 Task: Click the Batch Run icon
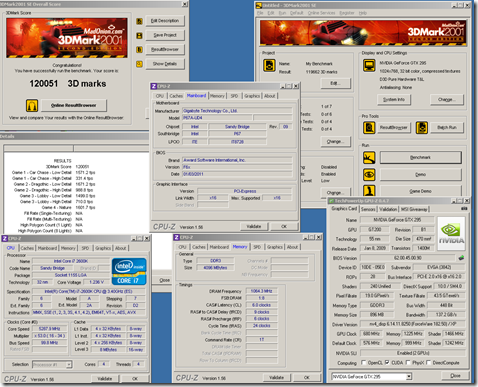point(422,128)
